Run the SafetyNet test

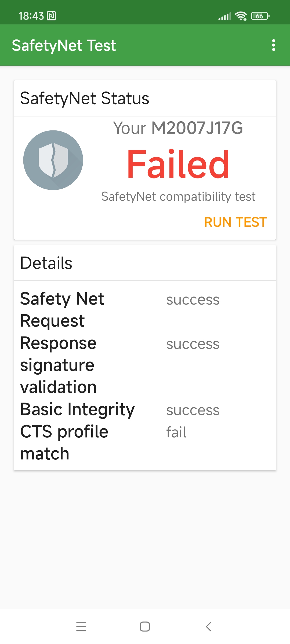click(235, 222)
